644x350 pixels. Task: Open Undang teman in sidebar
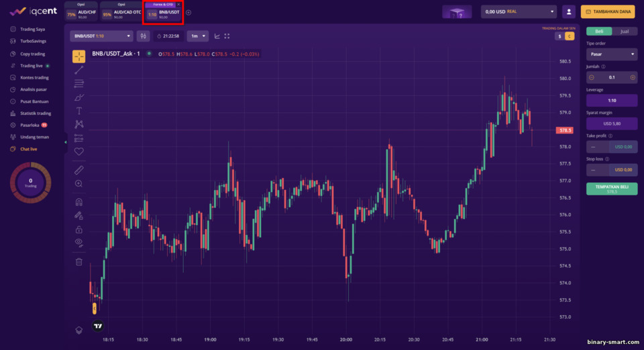(x=34, y=137)
